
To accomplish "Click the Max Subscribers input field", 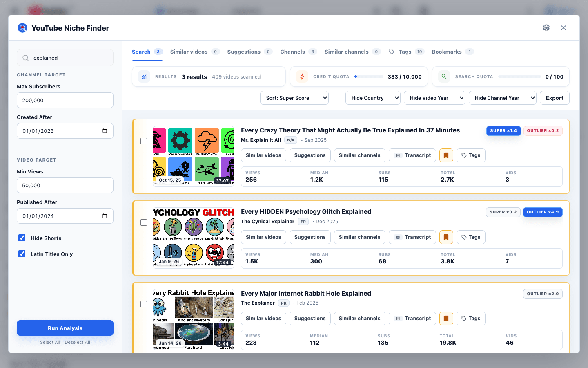I will pyautogui.click(x=65, y=100).
